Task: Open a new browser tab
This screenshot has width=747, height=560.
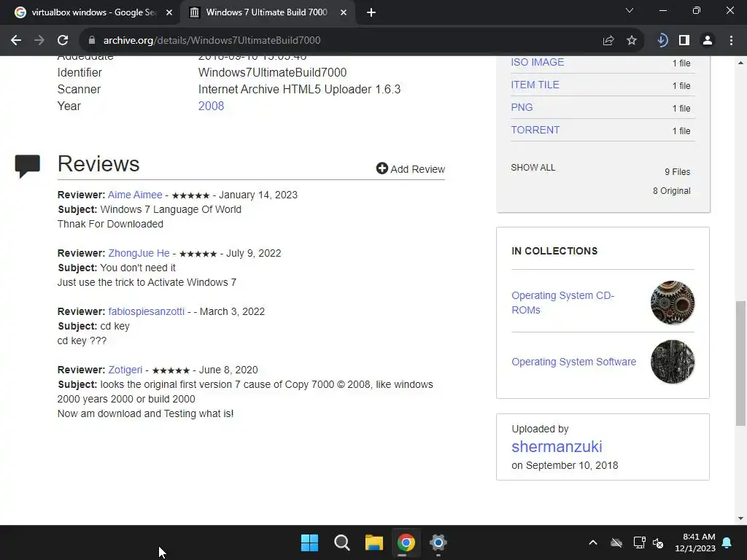Action: [371, 12]
